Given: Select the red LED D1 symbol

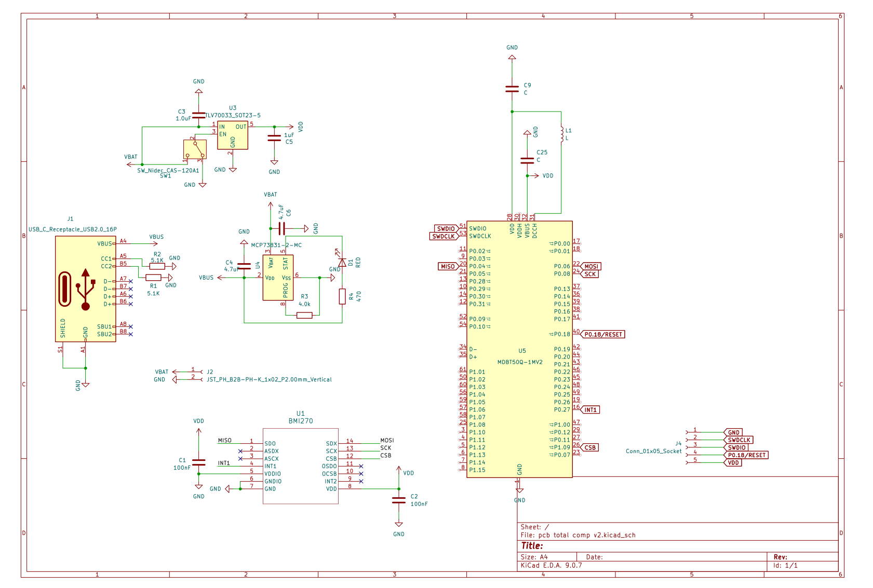Looking at the screenshot, I should [x=342, y=263].
